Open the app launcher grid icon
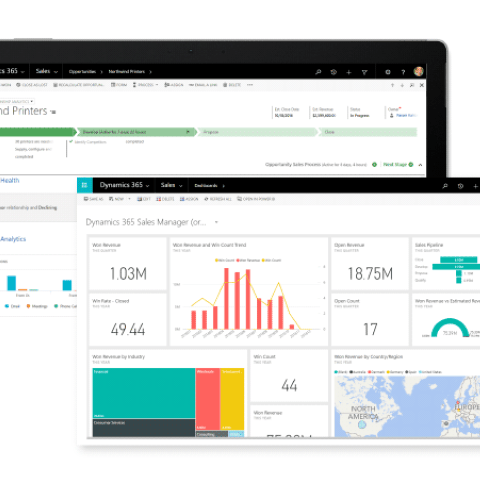480x480 pixels. [x=85, y=185]
